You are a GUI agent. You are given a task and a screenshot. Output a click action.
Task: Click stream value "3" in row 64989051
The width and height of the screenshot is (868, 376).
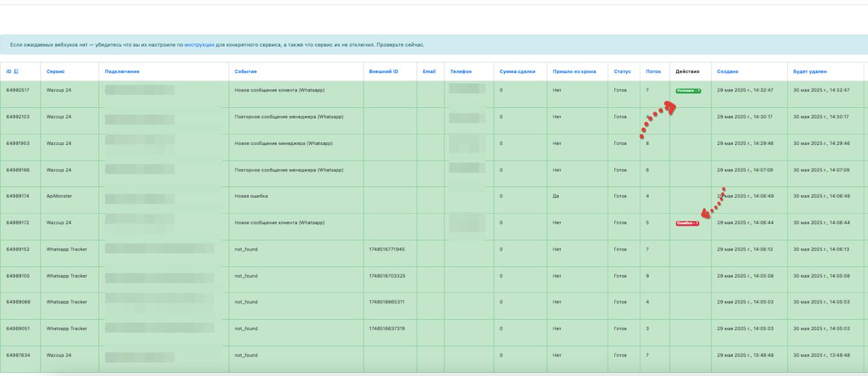coord(648,329)
